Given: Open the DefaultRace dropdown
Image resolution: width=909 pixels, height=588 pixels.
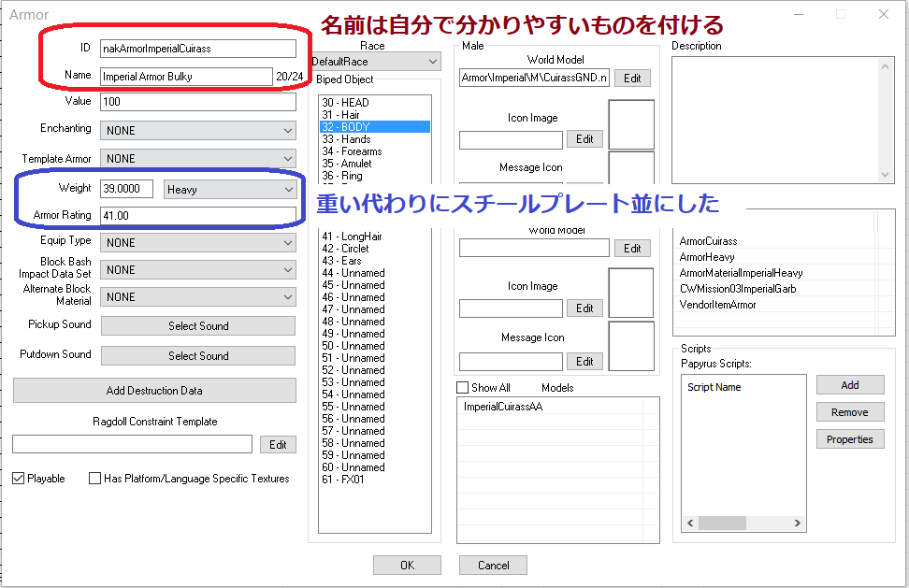Looking at the screenshot, I should point(376,62).
